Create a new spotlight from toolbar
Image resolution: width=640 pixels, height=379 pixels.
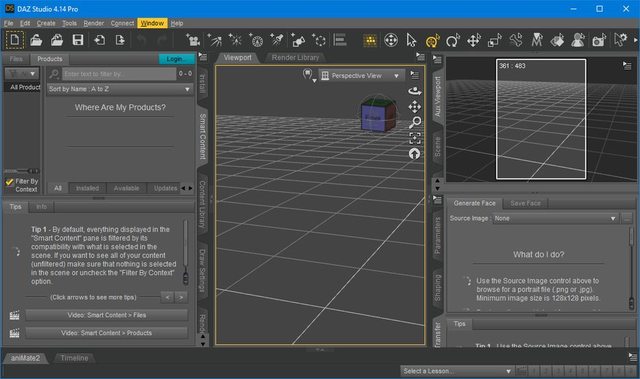click(x=215, y=40)
